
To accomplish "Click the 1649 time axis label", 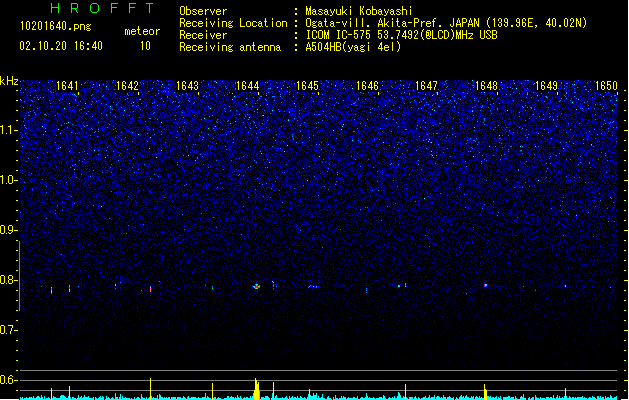I will (546, 86).
